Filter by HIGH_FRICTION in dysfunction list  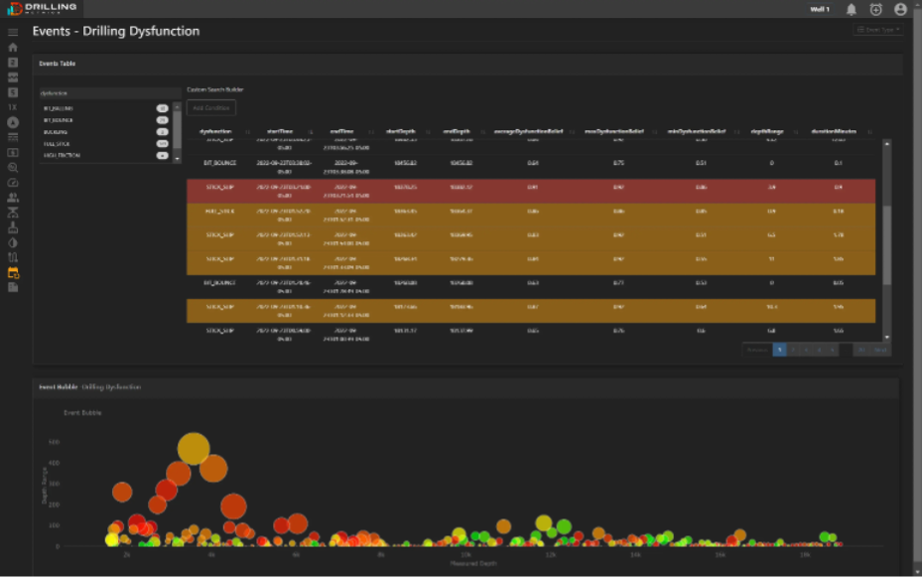tap(60, 155)
